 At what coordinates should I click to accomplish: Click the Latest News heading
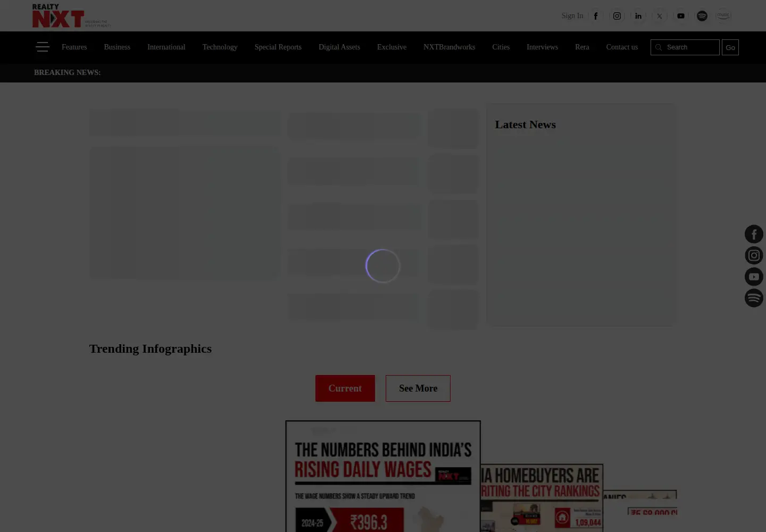point(525,124)
